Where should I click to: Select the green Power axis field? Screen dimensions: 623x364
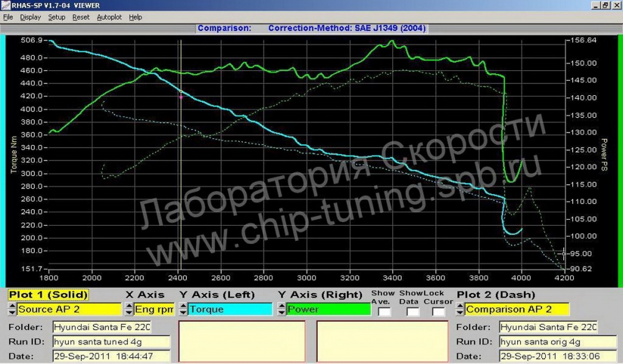328,309
